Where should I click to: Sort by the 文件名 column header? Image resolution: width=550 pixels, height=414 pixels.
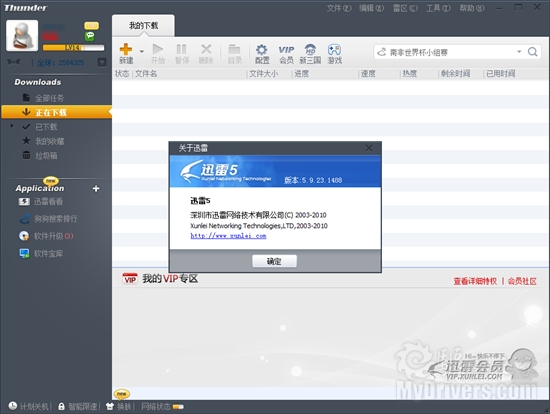[x=146, y=74]
